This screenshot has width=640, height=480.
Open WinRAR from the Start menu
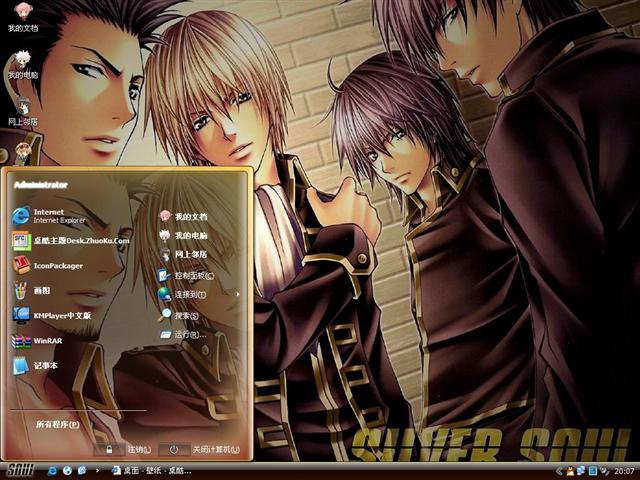(x=38, y=341)
